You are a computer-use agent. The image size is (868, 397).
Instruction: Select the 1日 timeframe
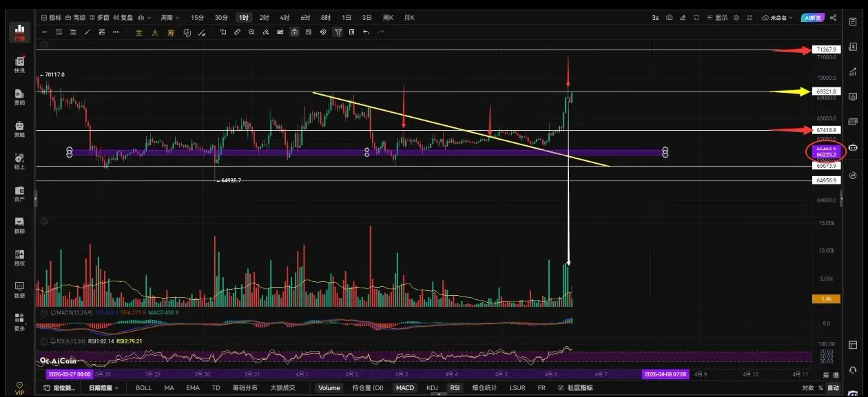click(x=347, y=18)
